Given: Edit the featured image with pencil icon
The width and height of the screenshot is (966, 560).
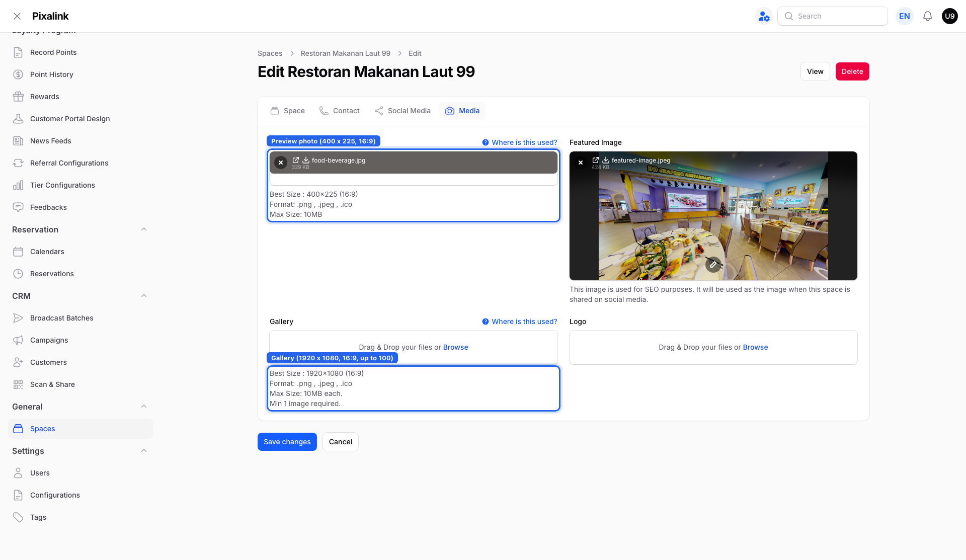Looking at the screenshot, I should click(x=713, y=264).
